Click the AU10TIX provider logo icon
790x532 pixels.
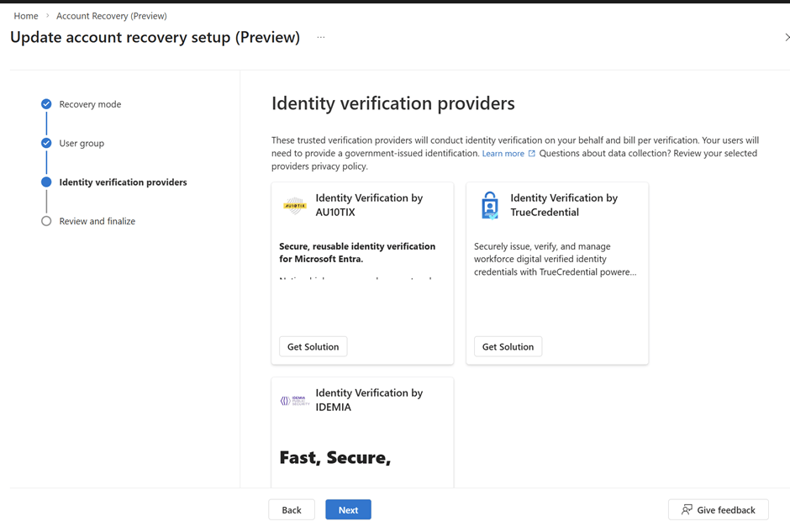click(295, 205)
